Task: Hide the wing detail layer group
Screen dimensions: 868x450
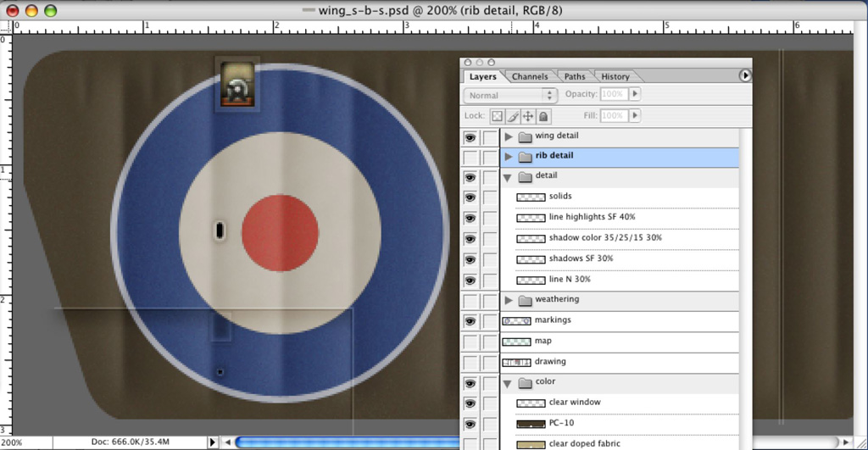Action: point(470,137)
